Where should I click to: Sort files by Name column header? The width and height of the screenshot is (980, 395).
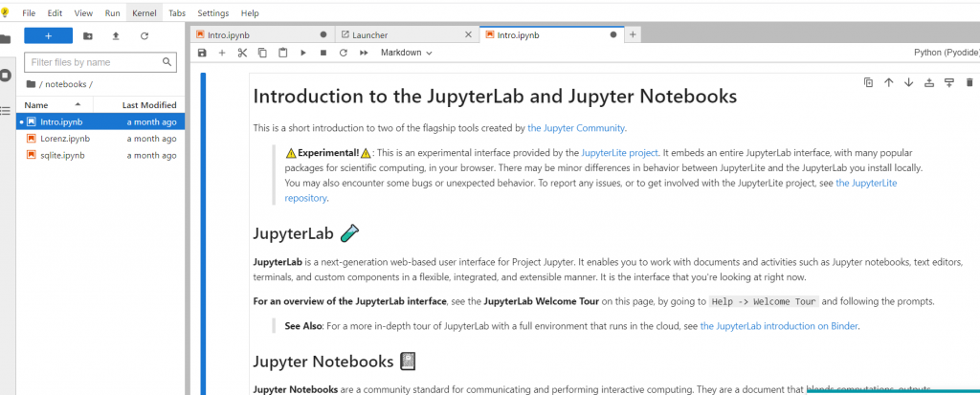[x=55, y=105]
